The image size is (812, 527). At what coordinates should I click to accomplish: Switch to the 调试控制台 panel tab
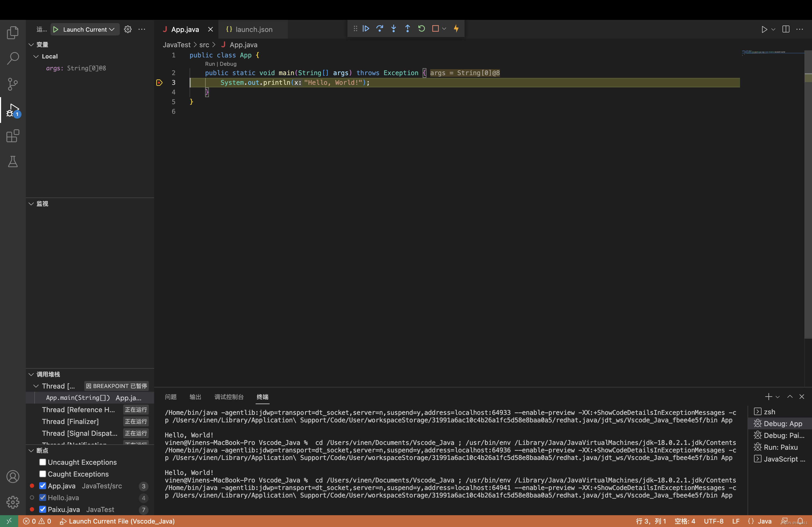tap(229, 397)
